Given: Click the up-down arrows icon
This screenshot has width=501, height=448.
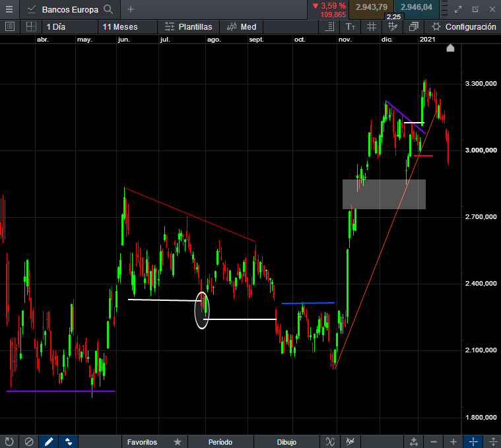Looking at the screenshot, I should (69, 441).
